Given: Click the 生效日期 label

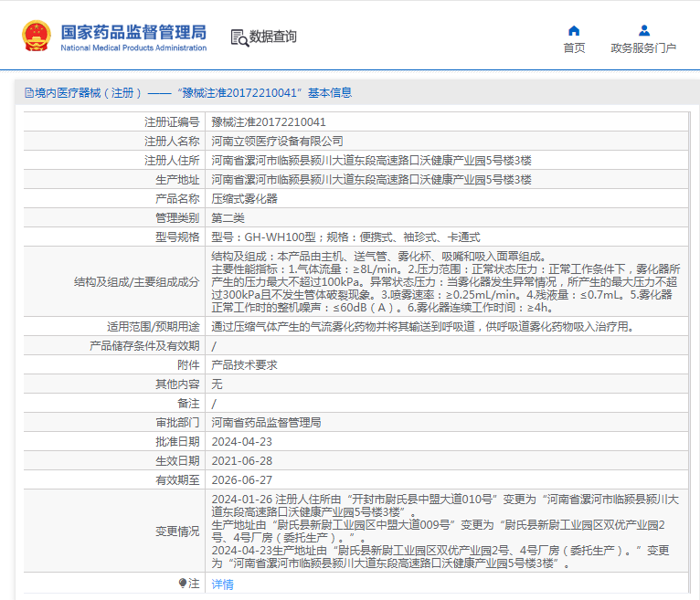Looking at the screenshot, I should [177, 461].
